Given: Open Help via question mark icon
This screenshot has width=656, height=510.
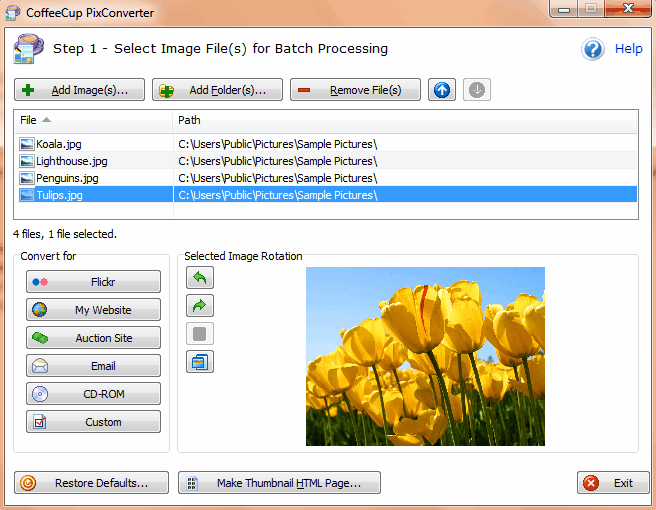Looking at the screenshot, I should click(x=593, y=49).
